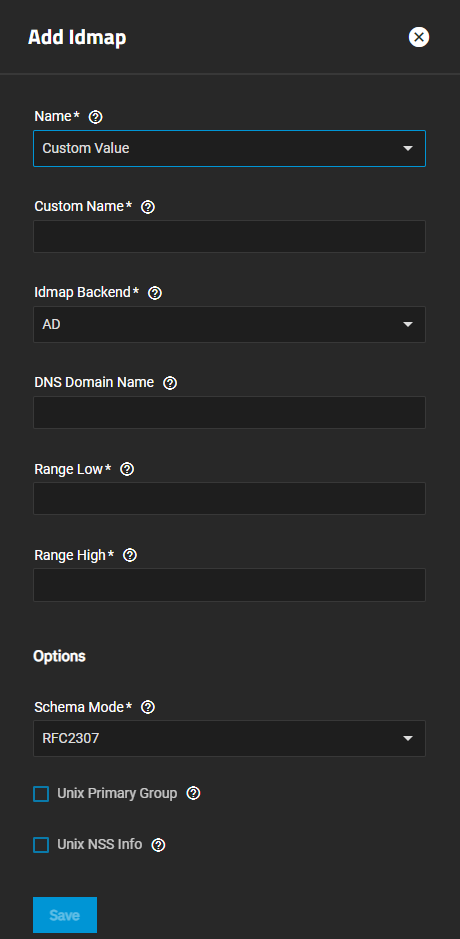Click Schema Mode help icon
Viewport: 460px width, 939px height.
click(x=147, y=707)
